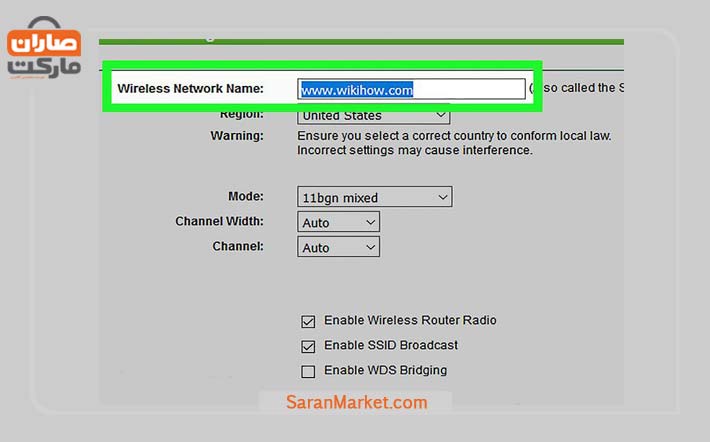
Task: Click the 'Wireless Network Name:' label
Action: [x=190, y=89]
